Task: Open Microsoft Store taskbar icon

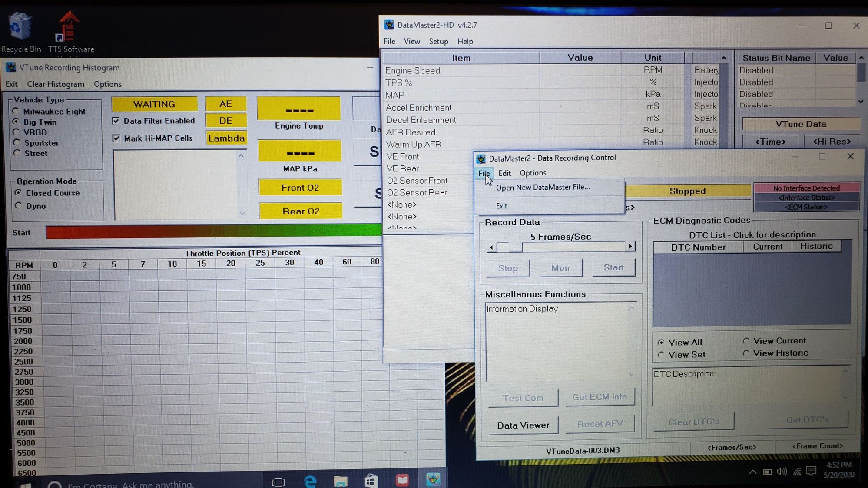Action: (x=371, y=480)
